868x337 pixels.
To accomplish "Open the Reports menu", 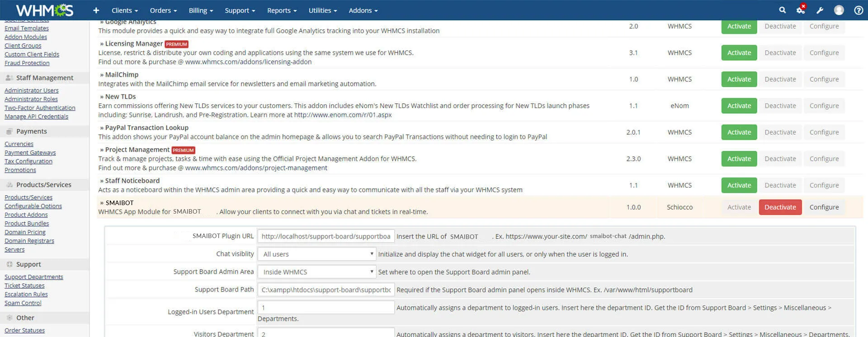I will pyautogui.click(x=282, y=10).
